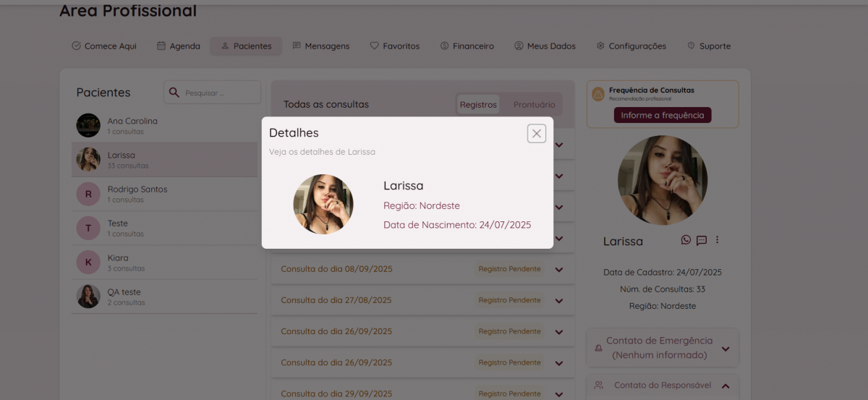
Task: Switch to the Prontuário view
Action: pyautogui.click(x=534, y=104)
